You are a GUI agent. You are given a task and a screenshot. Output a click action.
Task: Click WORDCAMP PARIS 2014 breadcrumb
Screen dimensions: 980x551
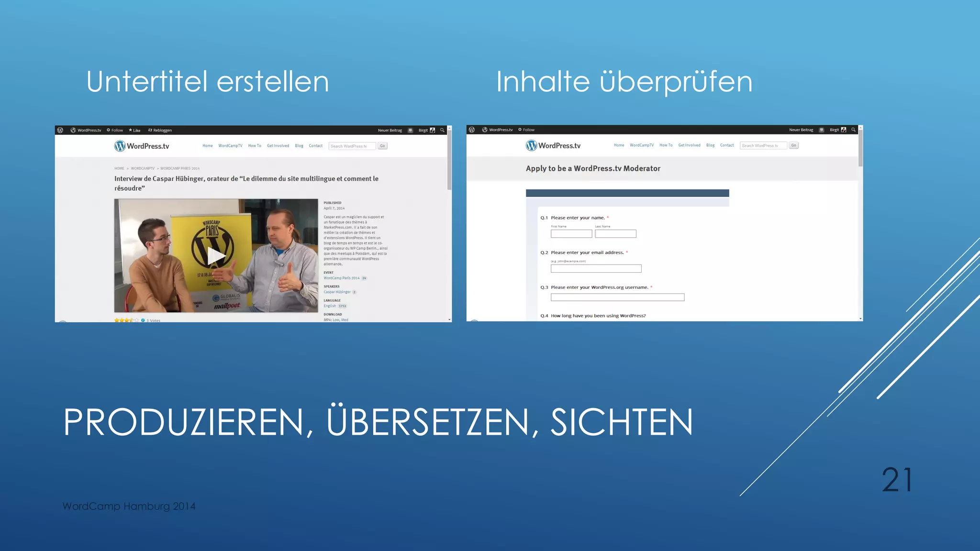click(180, 168)
